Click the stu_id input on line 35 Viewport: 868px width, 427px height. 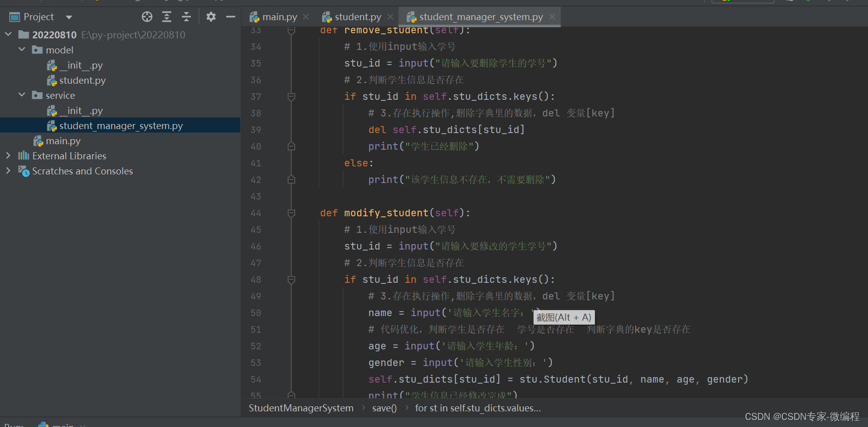coord(451,63)
